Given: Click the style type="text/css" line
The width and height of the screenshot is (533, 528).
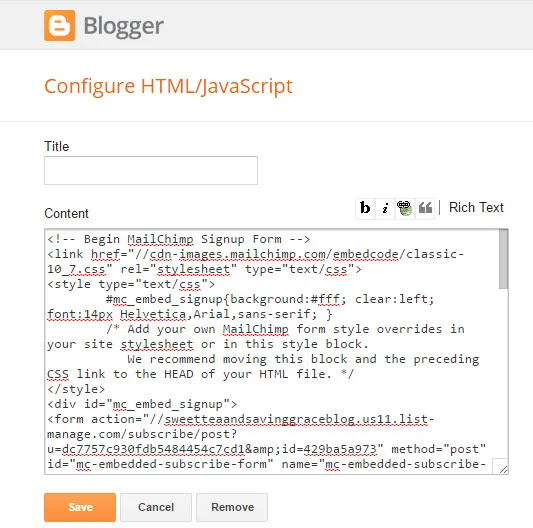Looking at the screenshot, I should click(131, 284).
